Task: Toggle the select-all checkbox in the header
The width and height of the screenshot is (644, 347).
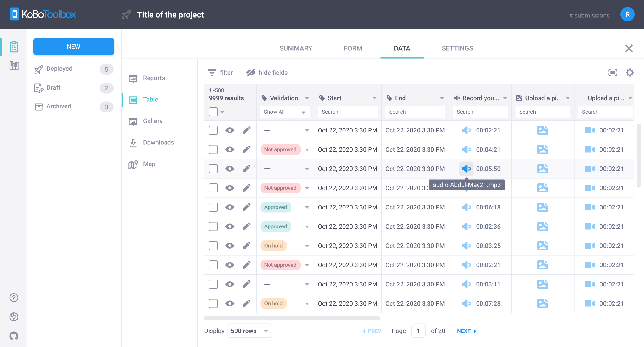Action: [x=213, y=111]
